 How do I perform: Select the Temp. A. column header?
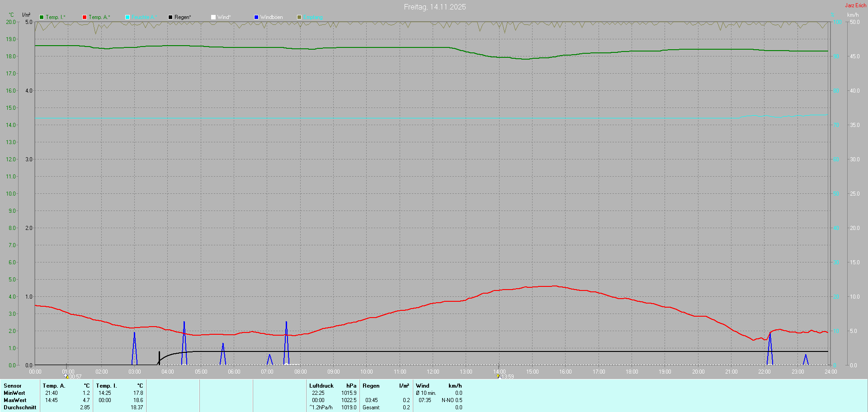click(54, 386)
